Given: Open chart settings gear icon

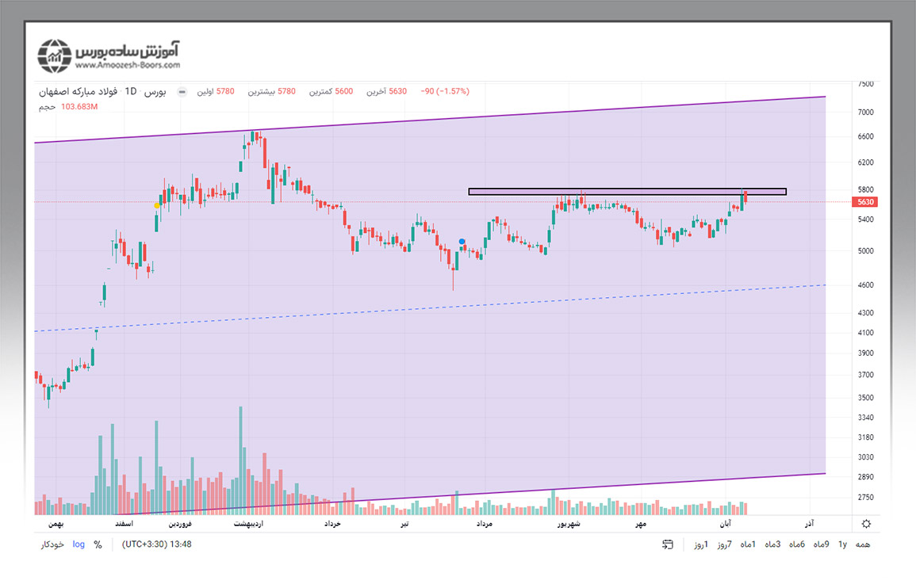Looking at the screenshot, I should coord(866,524).
